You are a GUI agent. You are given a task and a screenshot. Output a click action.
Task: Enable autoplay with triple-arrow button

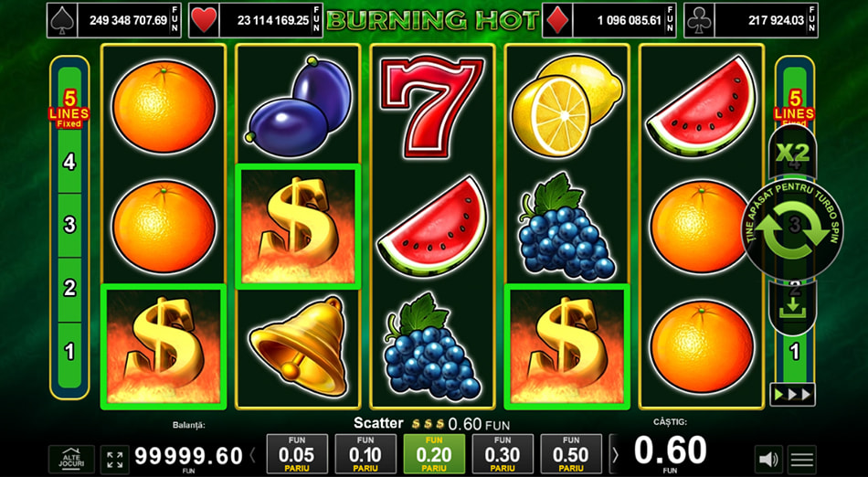click(x=792, y=395)
